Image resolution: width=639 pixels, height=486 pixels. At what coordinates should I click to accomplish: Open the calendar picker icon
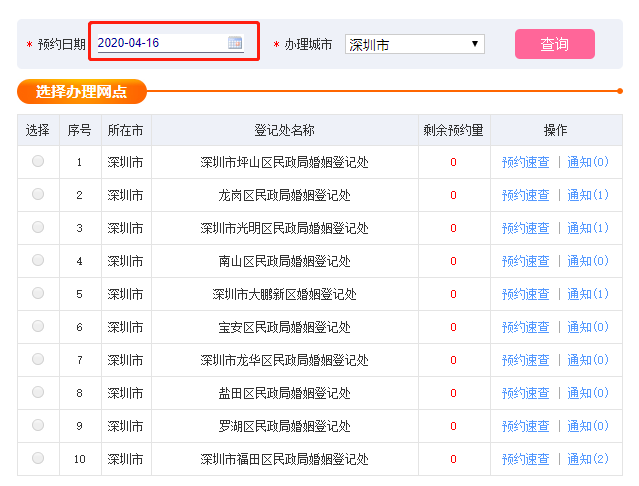[235, 43]
